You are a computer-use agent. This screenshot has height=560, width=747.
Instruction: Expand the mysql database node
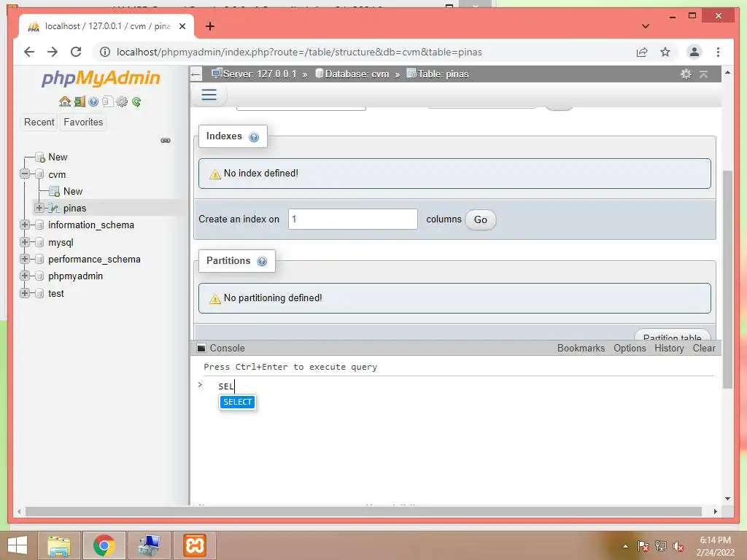pos(25,242)
